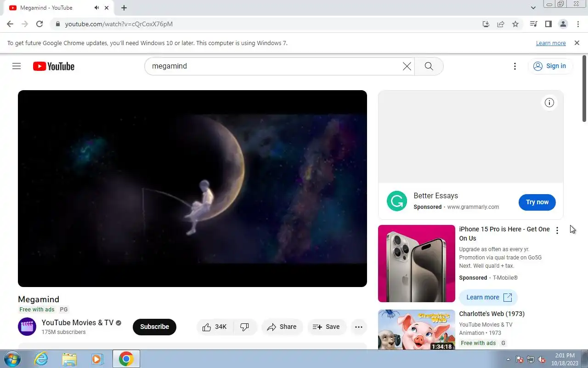Click the Sign in button
The image size is (588, 368).
pos(550,66)
